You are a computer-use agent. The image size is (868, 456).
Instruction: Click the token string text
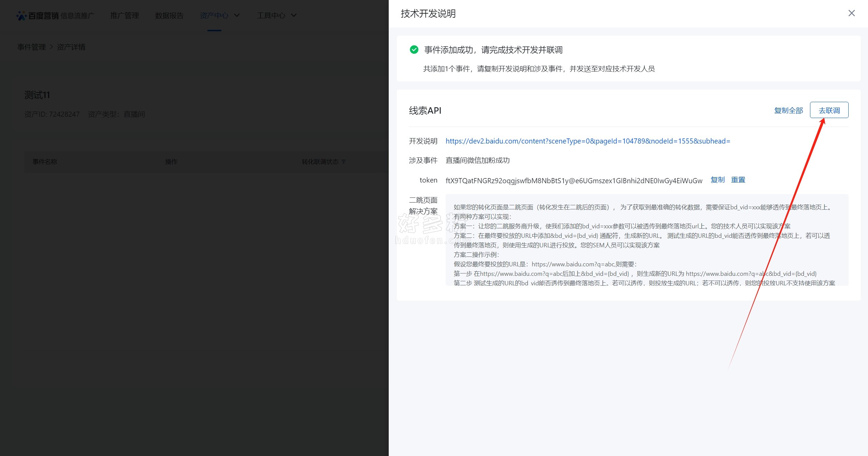[x=574, y=180]
